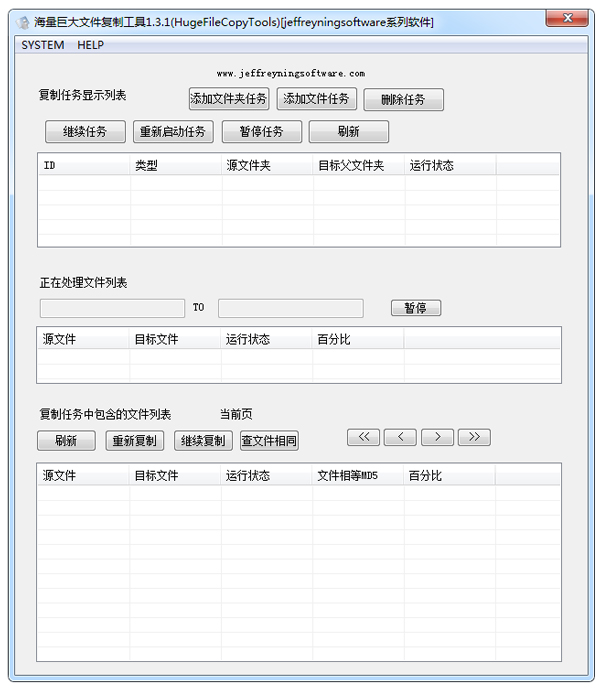Click 刷新 button next to 暂停任务
This screenshot has height=689, width=600.
click(x=349, y=131)
